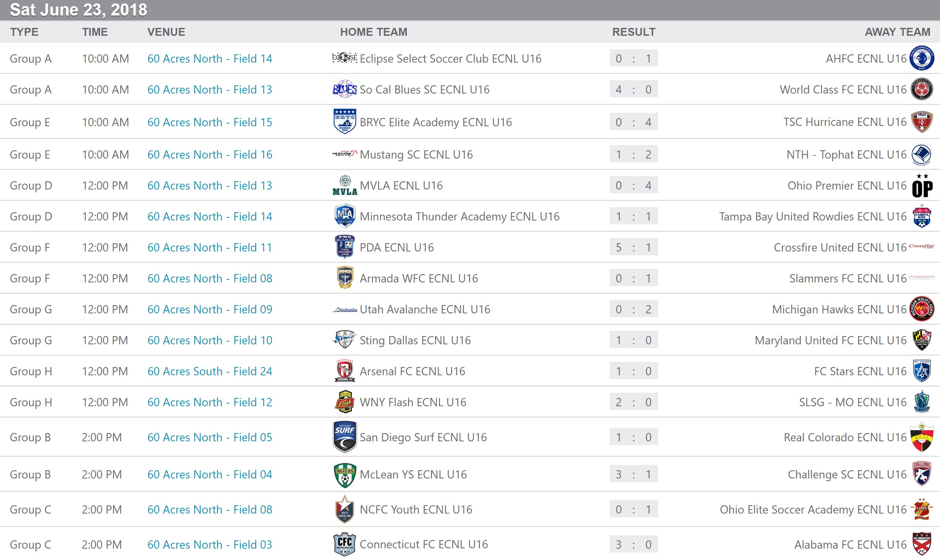The image size is (940, 560).
Task: Click the Alabama FC shield logo
Action: 922,544
